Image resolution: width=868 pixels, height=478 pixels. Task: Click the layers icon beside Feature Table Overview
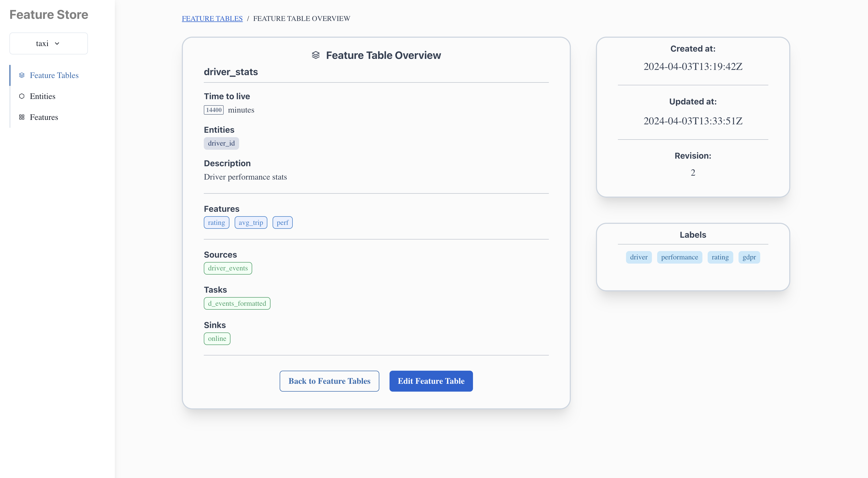click(x=315, y=55)
